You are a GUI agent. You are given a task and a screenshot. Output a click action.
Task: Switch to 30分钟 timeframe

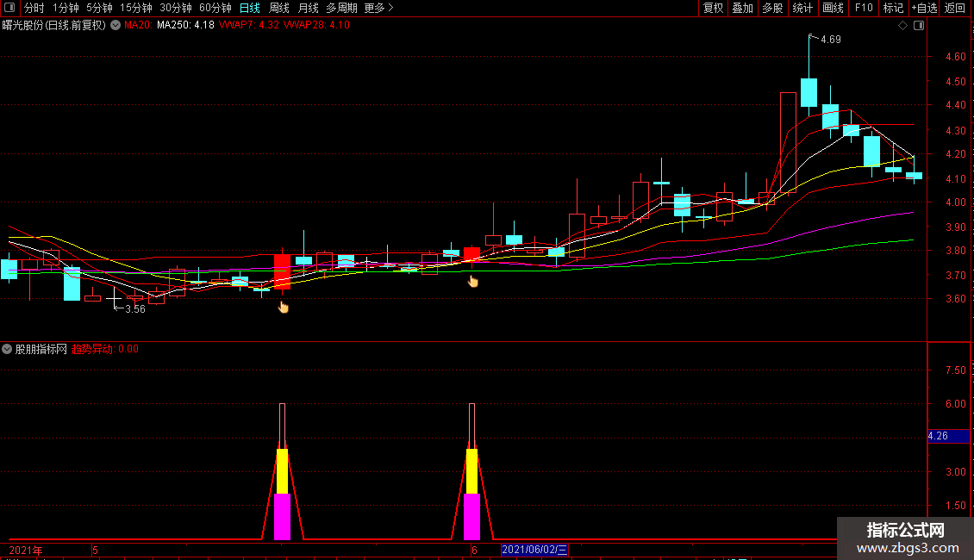pyautogui.click(x=176, y=8)
